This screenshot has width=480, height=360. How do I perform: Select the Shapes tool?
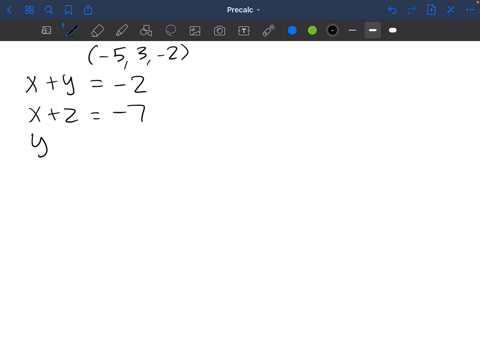pos(146,30)
